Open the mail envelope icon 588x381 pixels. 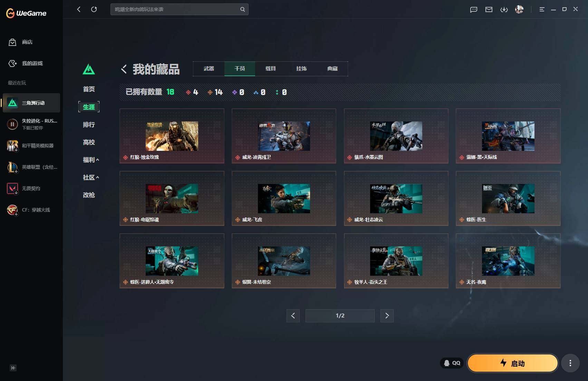click(489, 9)
